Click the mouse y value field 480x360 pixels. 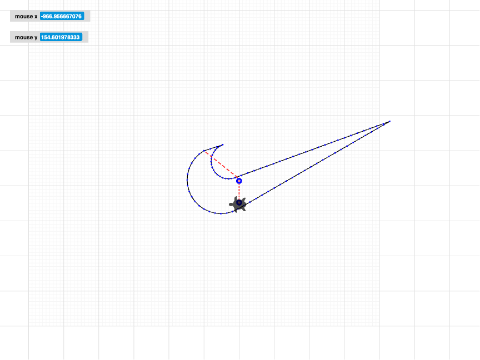(61, 37)
